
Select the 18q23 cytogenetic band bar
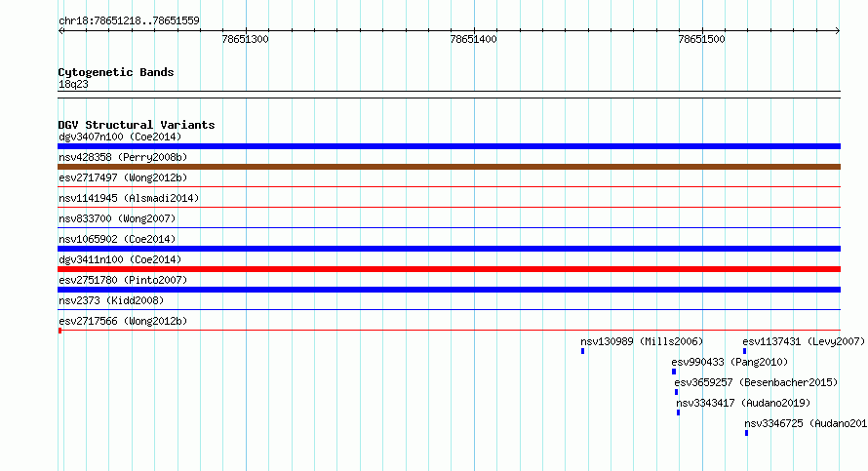[449, 95]
